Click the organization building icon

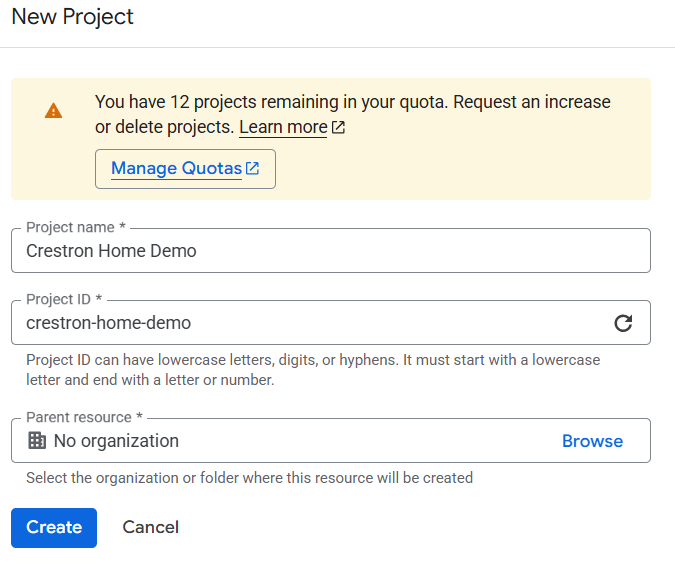click(37, 440)
